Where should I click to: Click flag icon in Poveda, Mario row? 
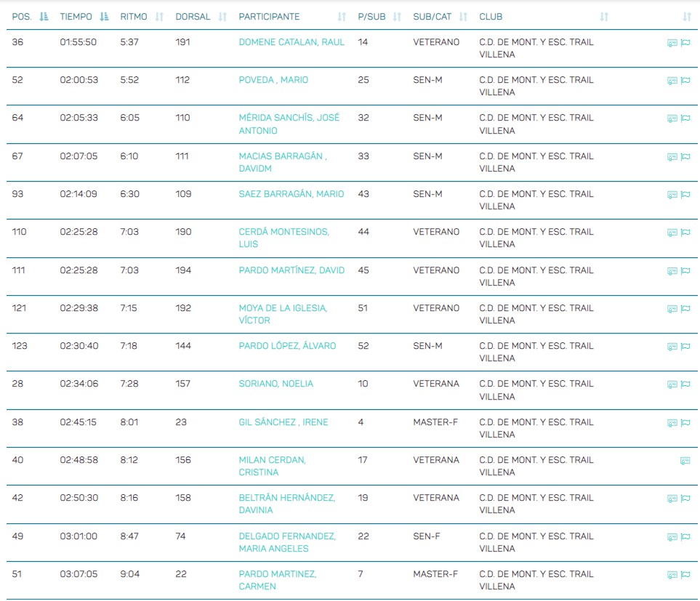click(685, 81)
